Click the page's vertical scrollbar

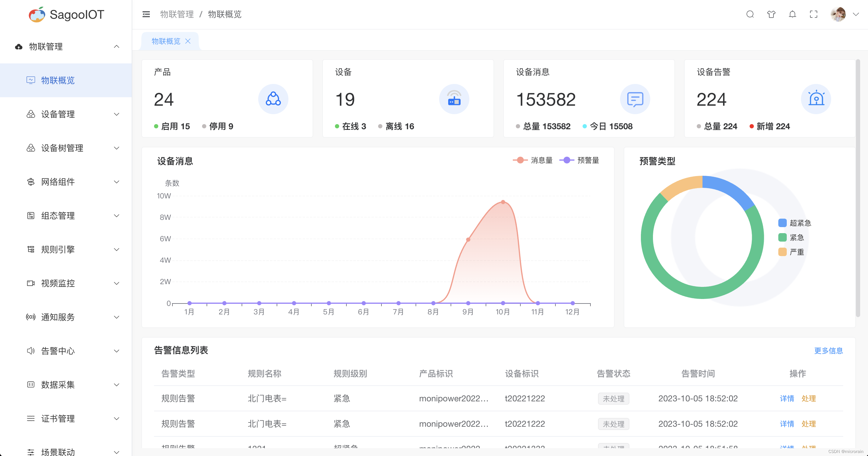(x=857, y=188)
